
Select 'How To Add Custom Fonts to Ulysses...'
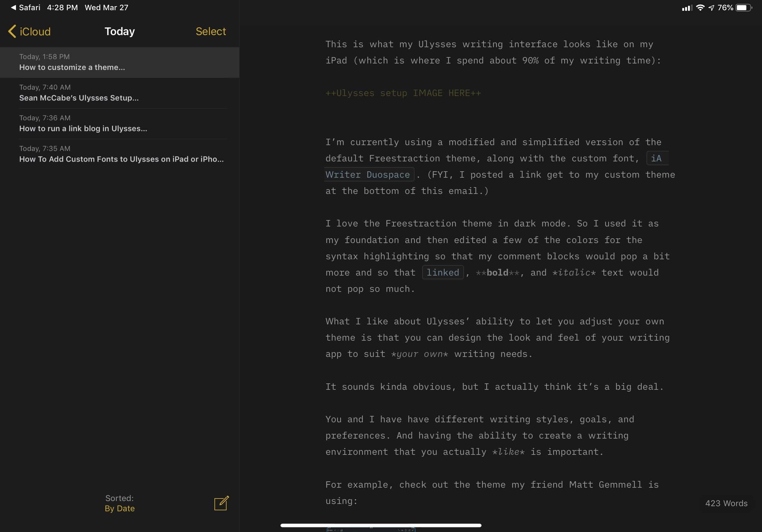click(121, 159)
